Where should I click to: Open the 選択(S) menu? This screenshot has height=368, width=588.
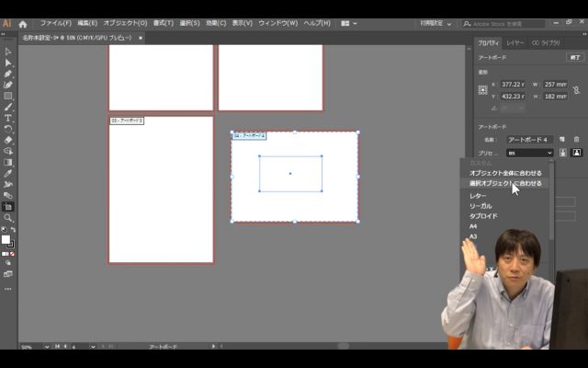189,23
